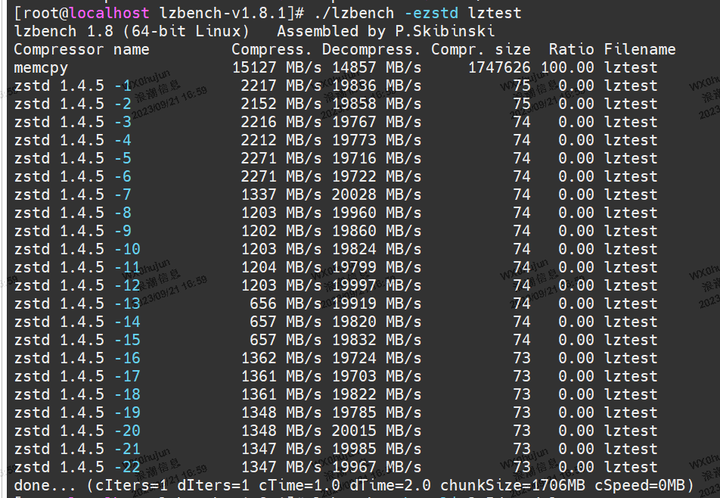Click 'chunkSize=1706MB' in the done line
Screen dimensions: 720x498
click(x=512, y=486)
